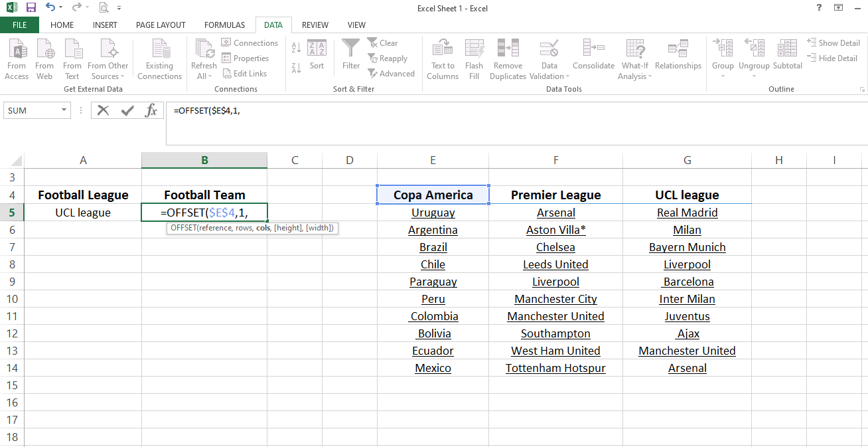The height and width of the screenshot is (447, 868).
Task: Switch to the FORMULAS tab
Action: coord(224,25)
